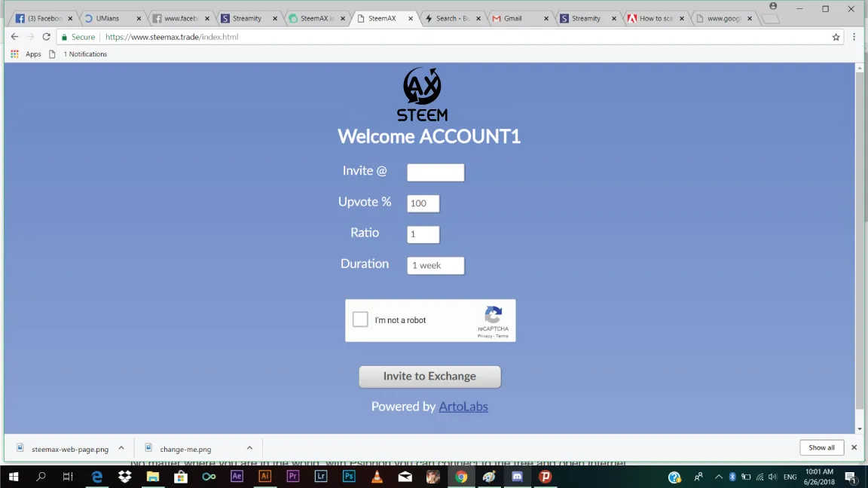Close the active SteemAX tab
Image resolution: width=868 pixels, height=488 pixels.
coord(411,18)
